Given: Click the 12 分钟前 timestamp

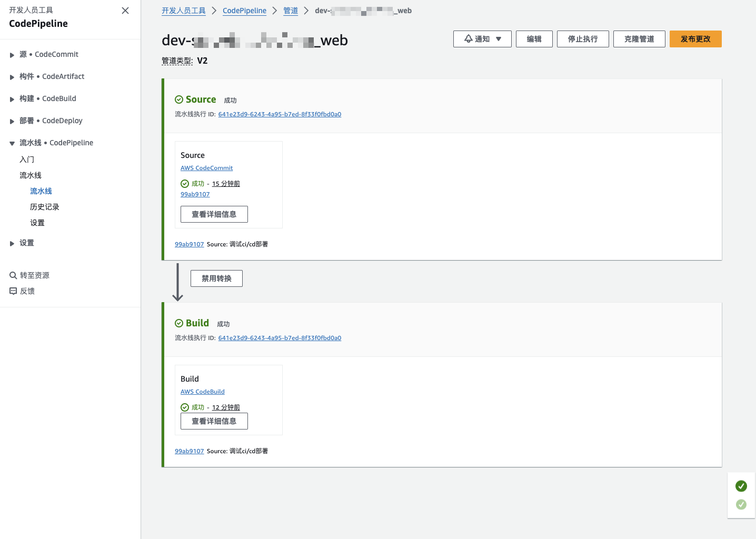Looking at the screenshot, I should pyautogui.click(x=226, y=407).
